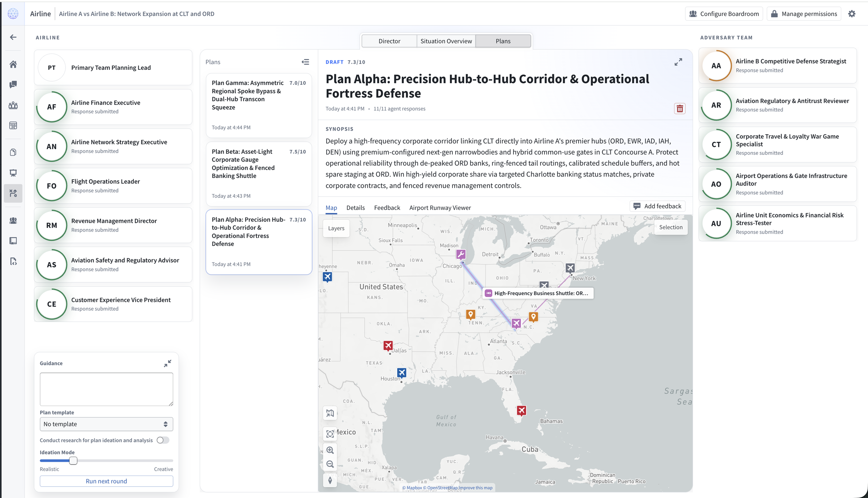Open the settings gear icon
The width and height of the screenshot is (868, 498).
pos(852,14)
